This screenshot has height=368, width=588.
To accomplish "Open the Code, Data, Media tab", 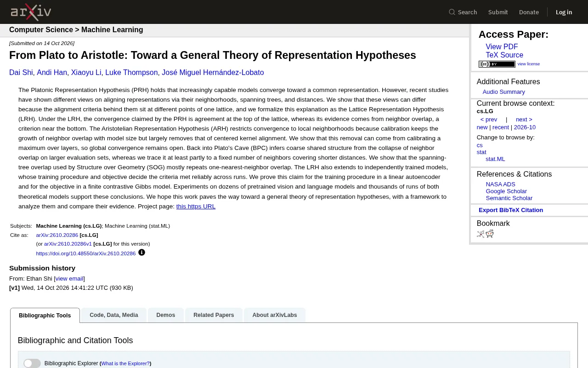I will [x=114, y=315].
